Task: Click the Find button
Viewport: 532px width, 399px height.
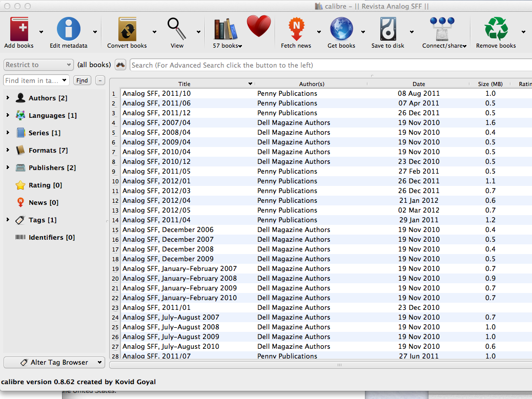Action: tap(82, 80)
